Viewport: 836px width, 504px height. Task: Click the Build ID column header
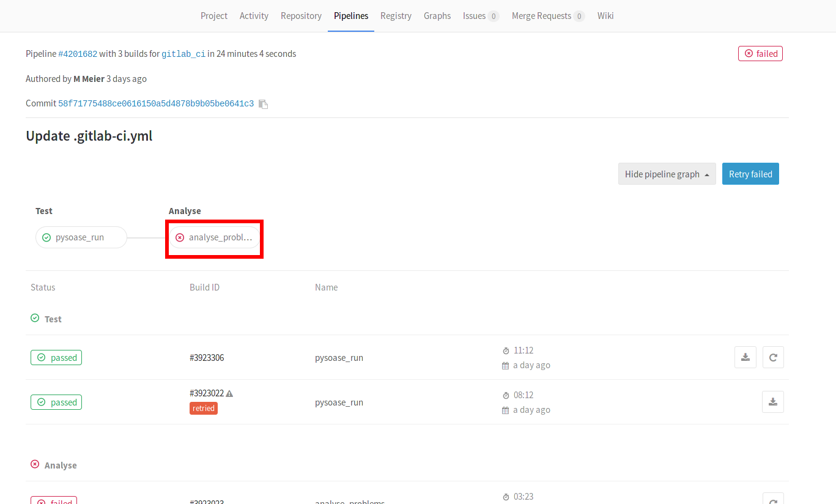[x=204, y=287]
